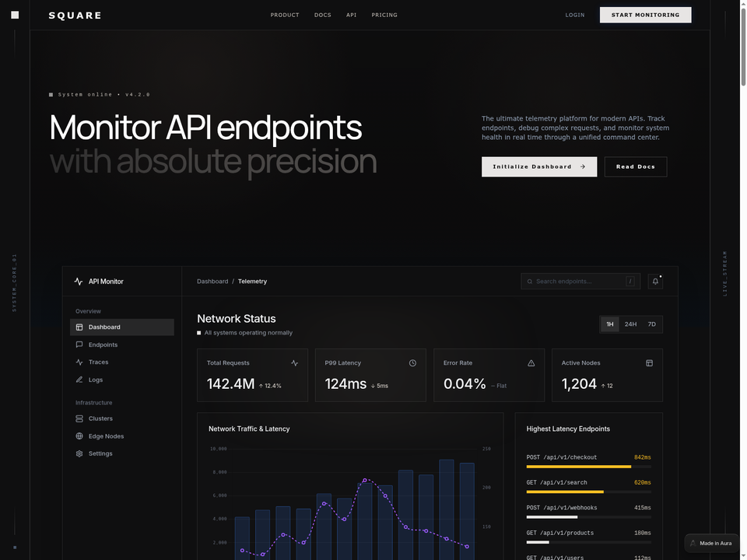Open the Pricing nav item

click(x=384, y=16)
